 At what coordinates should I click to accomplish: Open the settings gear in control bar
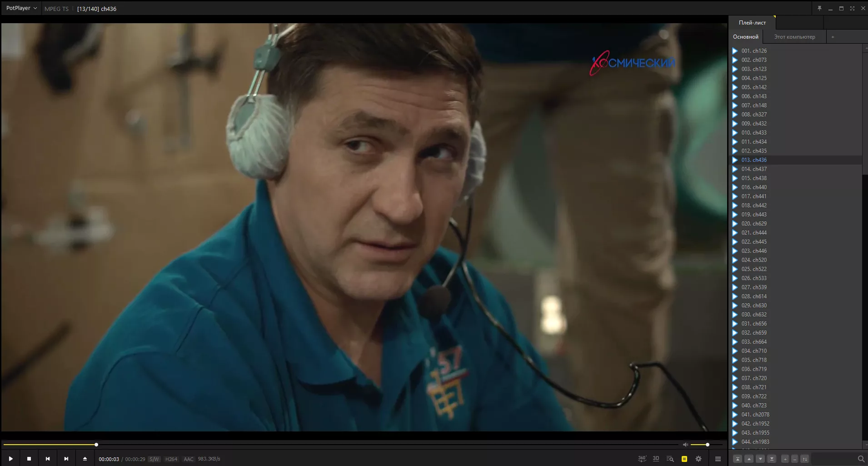pos(698,459)
